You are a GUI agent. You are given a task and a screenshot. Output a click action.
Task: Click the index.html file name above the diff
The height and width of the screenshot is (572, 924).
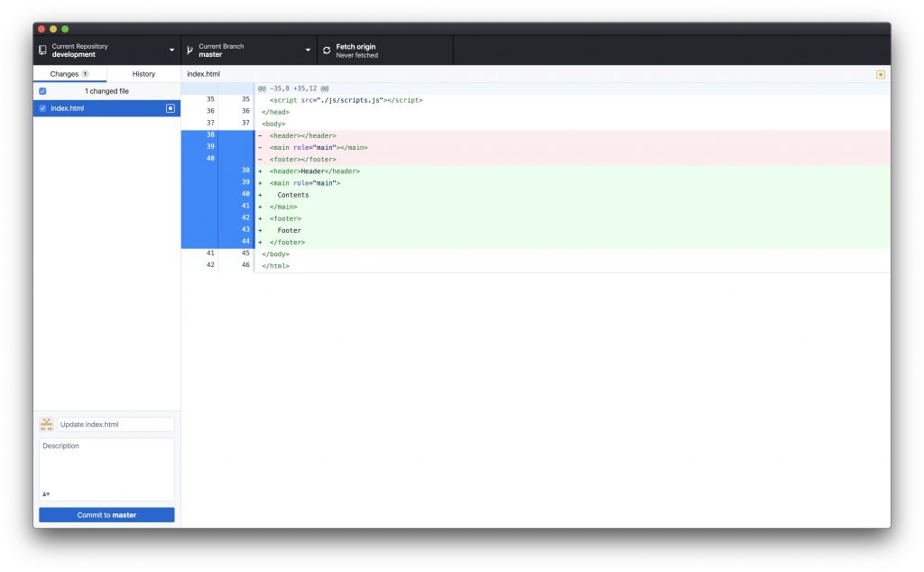(x=203, y=74)
